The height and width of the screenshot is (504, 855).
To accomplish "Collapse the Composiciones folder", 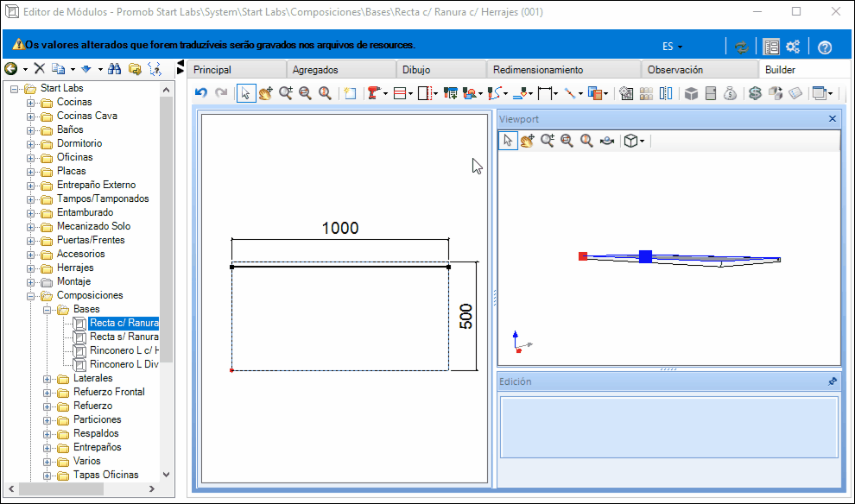I will point(31,296).
